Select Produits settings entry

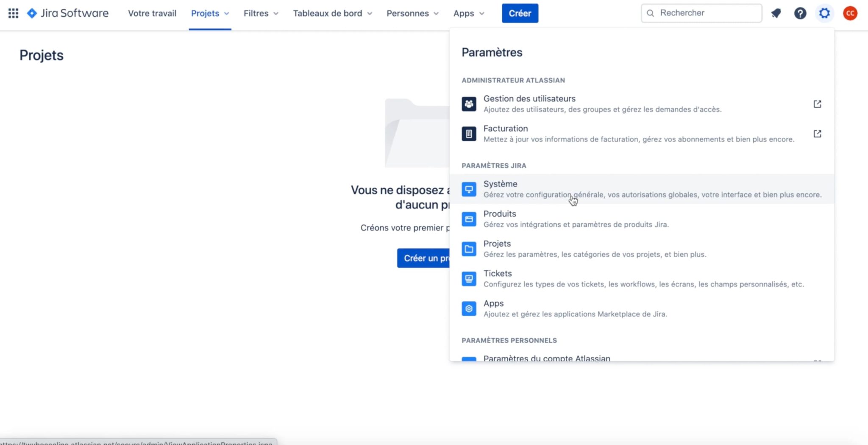point(642,219)
